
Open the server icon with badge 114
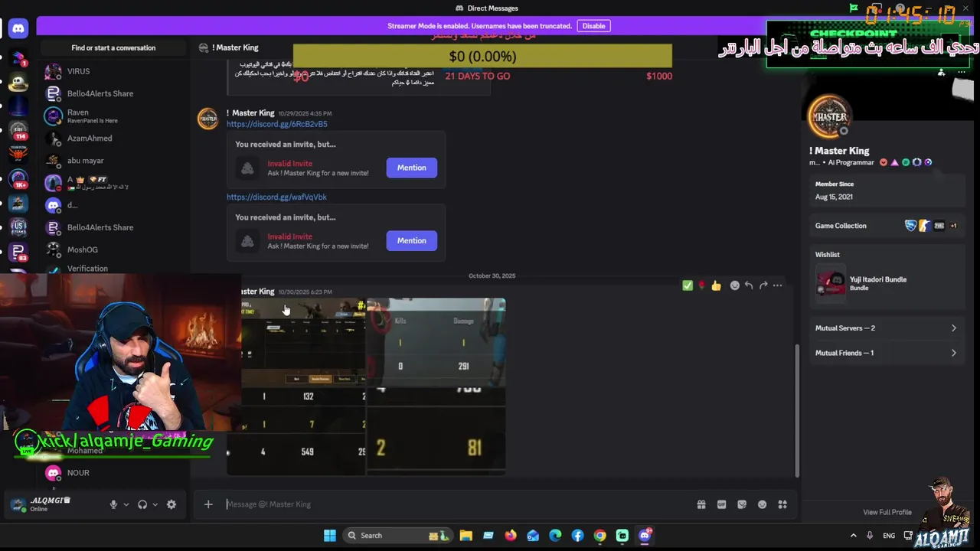[18, 131]
